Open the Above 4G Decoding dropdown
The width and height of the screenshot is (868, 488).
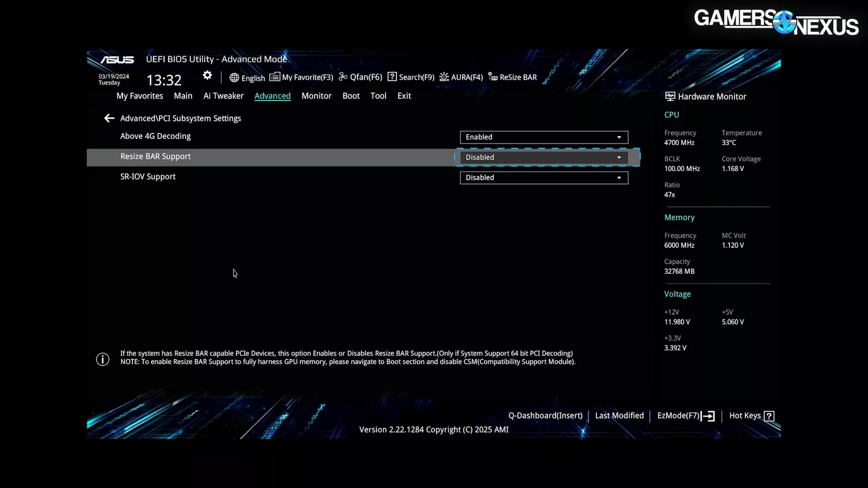[x=544, y=137]
